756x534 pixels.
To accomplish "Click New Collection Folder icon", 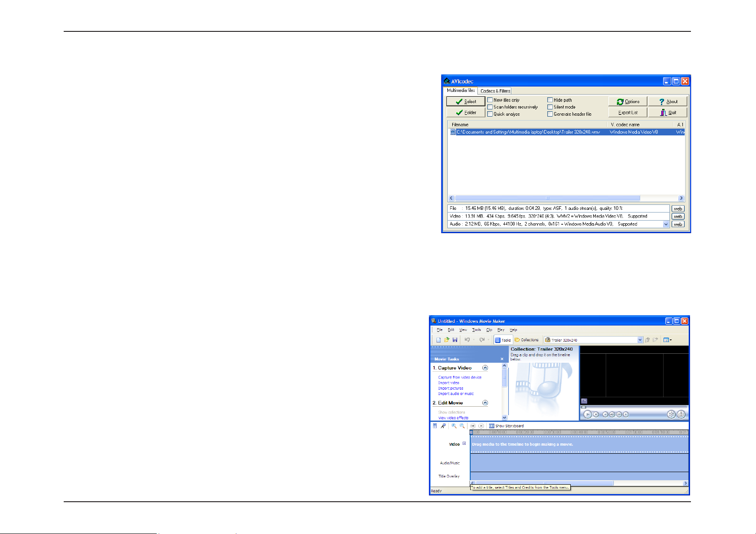I will [x=655, y=340].
